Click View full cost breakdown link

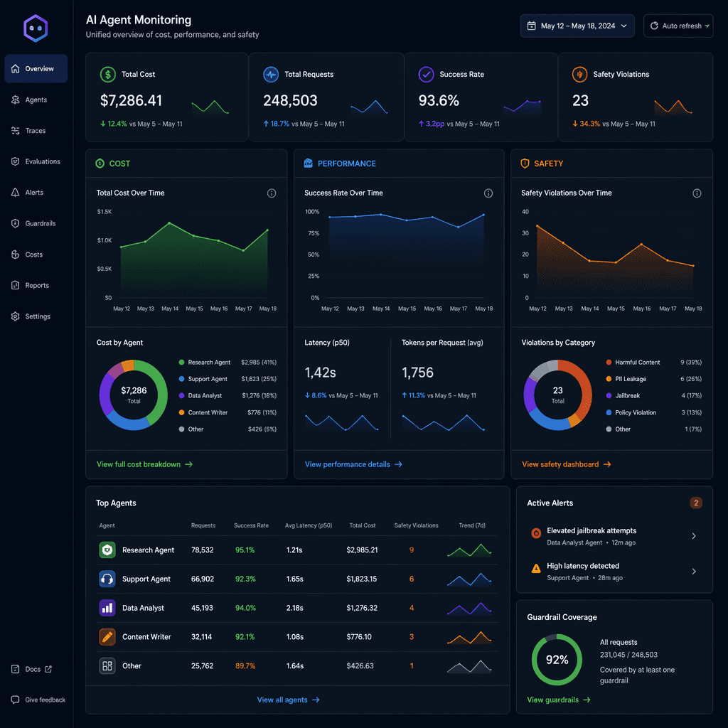point(144,464)
